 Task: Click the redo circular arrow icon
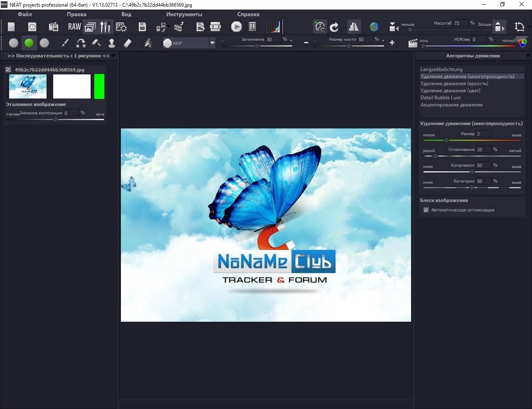pos(334,27)
